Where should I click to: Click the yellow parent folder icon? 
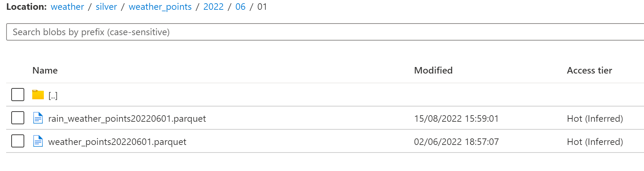click(38, 95)
